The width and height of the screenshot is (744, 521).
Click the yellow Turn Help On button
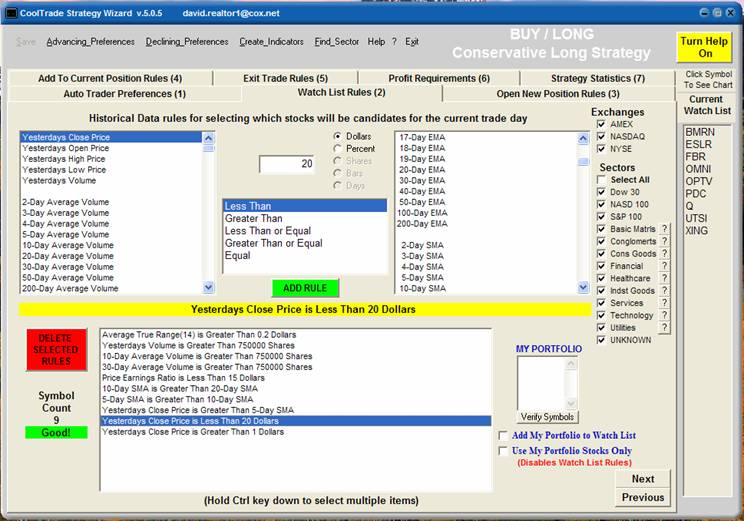click(704, 47)
